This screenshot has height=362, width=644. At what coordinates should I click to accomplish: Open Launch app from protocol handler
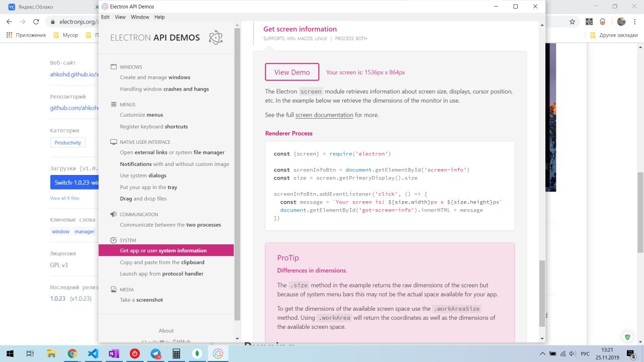(x=162, y=274)
